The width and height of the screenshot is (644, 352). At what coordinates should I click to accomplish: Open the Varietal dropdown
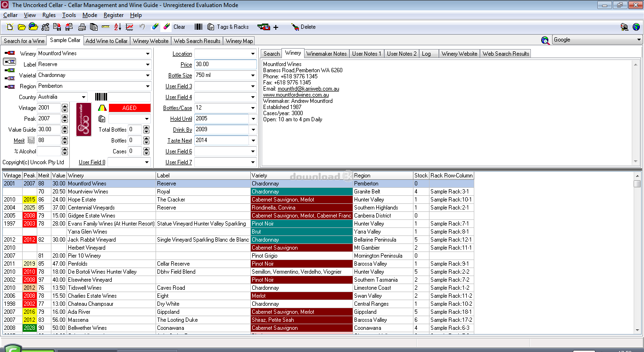pyautogui.click(x=148, y=75)
